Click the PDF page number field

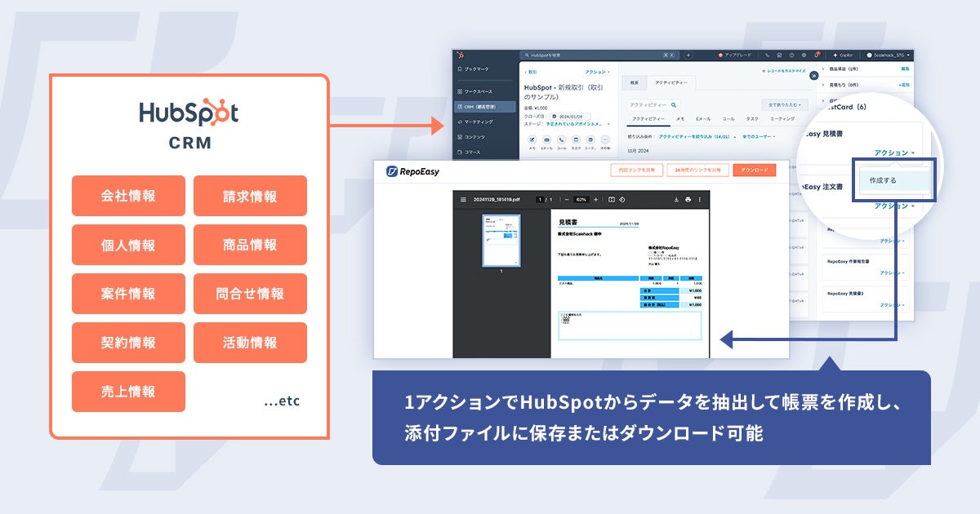(539, 199)
